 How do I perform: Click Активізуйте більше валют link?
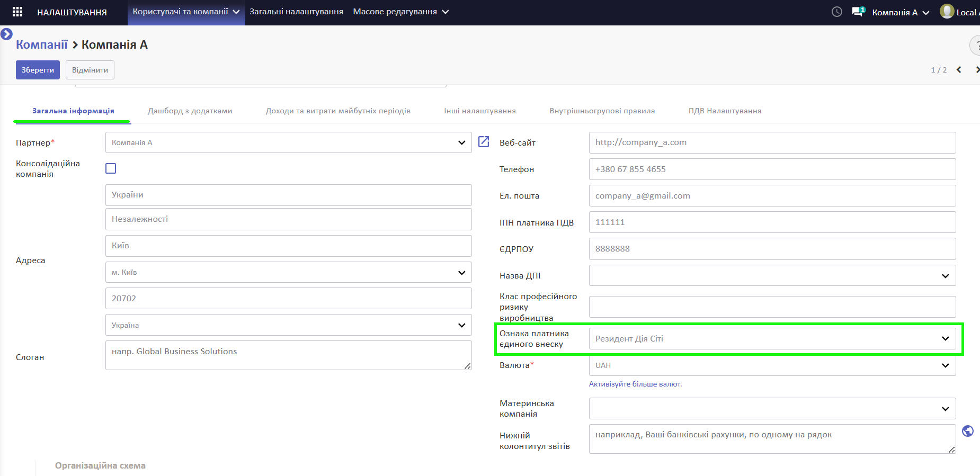[635, 384]
